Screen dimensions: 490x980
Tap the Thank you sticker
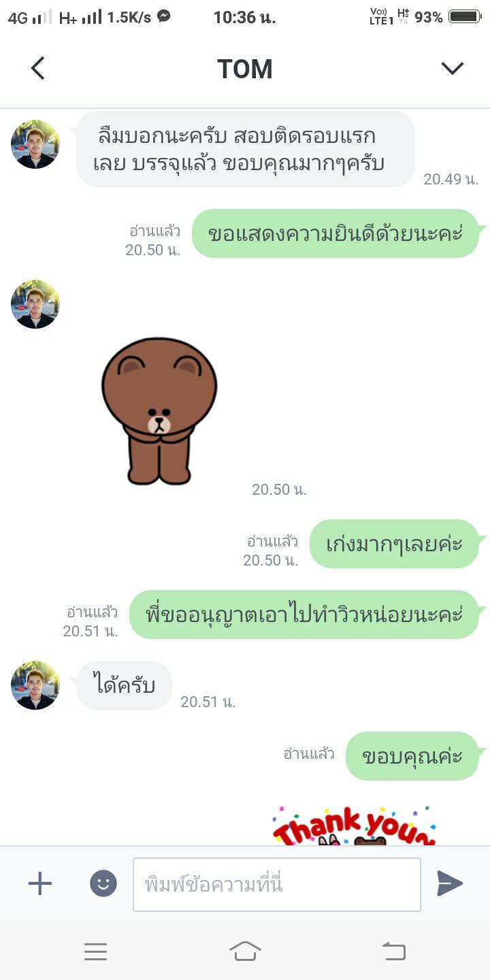tap(354, 825)
